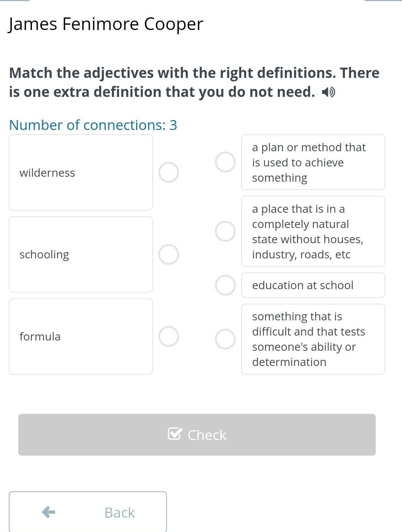Select circle for 'a plan or method' definition

tap(225, 162)
